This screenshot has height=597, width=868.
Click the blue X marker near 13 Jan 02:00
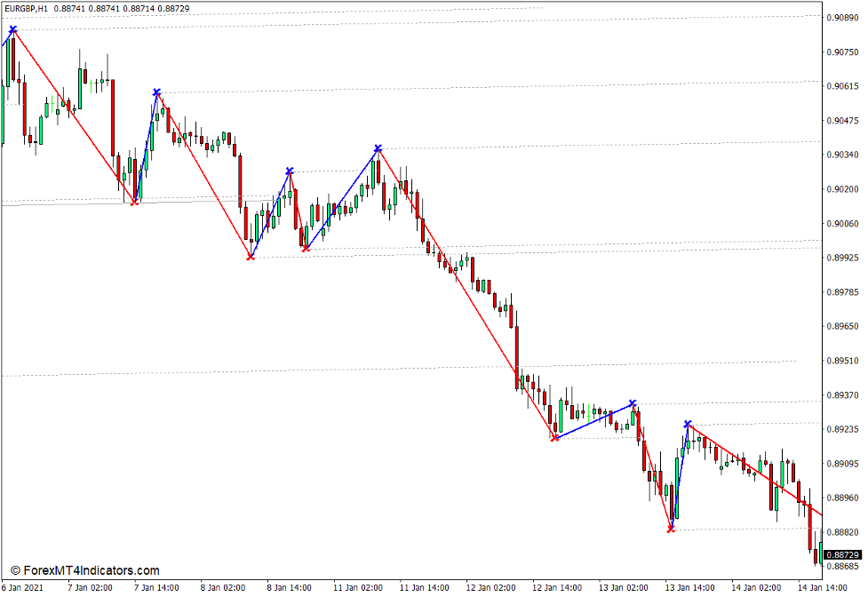632,404
